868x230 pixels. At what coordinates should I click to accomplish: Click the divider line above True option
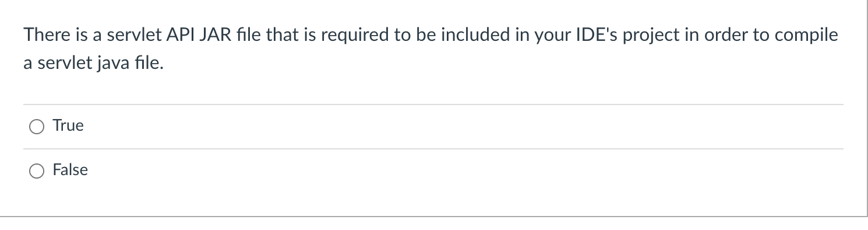tap(433, 104)
